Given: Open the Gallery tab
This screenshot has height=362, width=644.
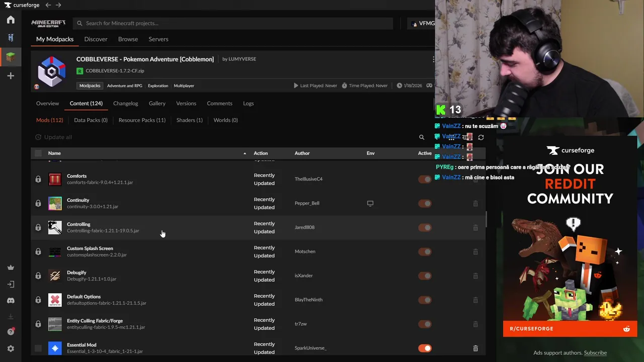Looking at the screenshot, I should coord(157,104).
